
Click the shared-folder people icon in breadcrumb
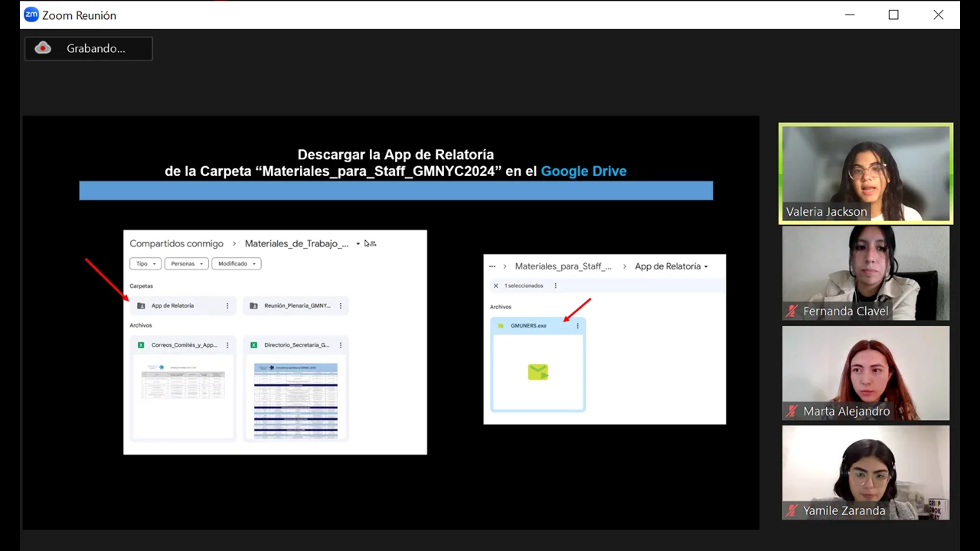[371, 244]
